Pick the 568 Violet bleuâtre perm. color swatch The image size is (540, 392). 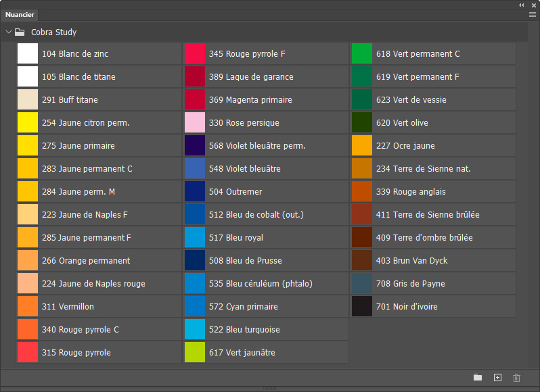195,145
